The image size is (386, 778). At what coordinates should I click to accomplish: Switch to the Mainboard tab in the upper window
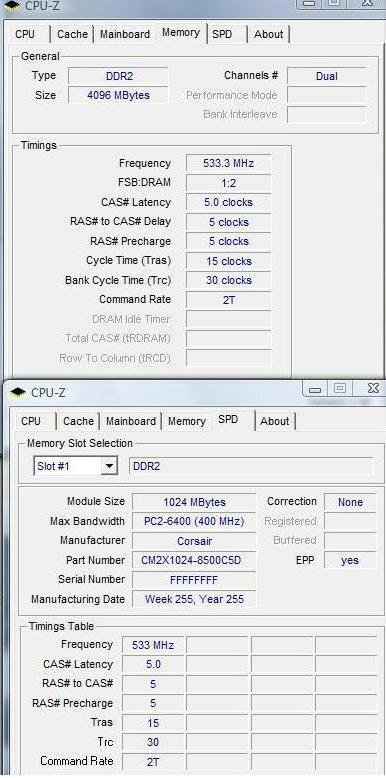tap(125, 34)
